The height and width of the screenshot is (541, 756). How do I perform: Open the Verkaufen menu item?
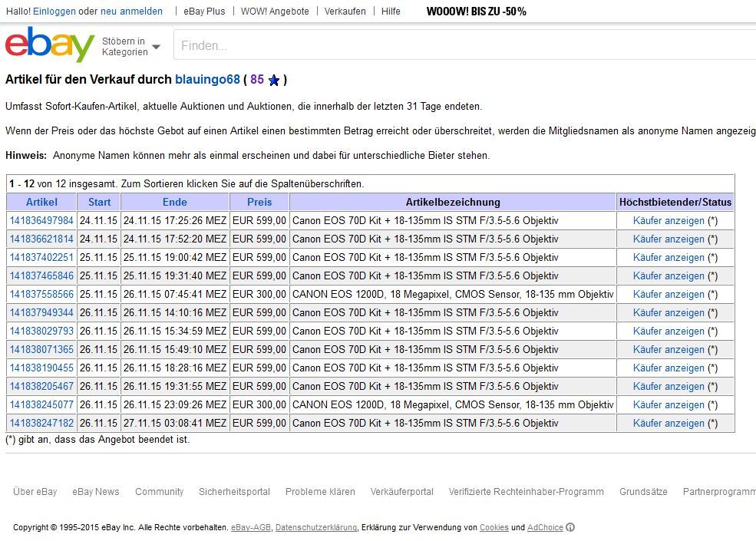(345, 11)
